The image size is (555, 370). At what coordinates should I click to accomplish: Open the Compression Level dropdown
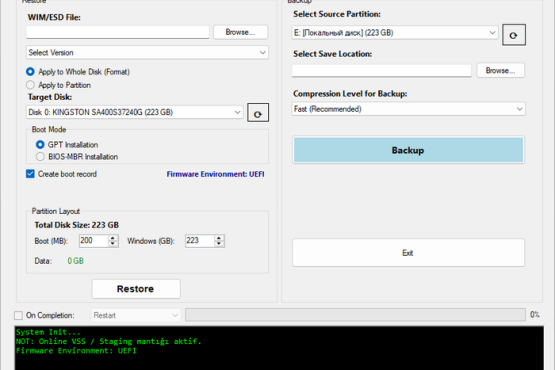pyautogui.click(x=408, y=109)
